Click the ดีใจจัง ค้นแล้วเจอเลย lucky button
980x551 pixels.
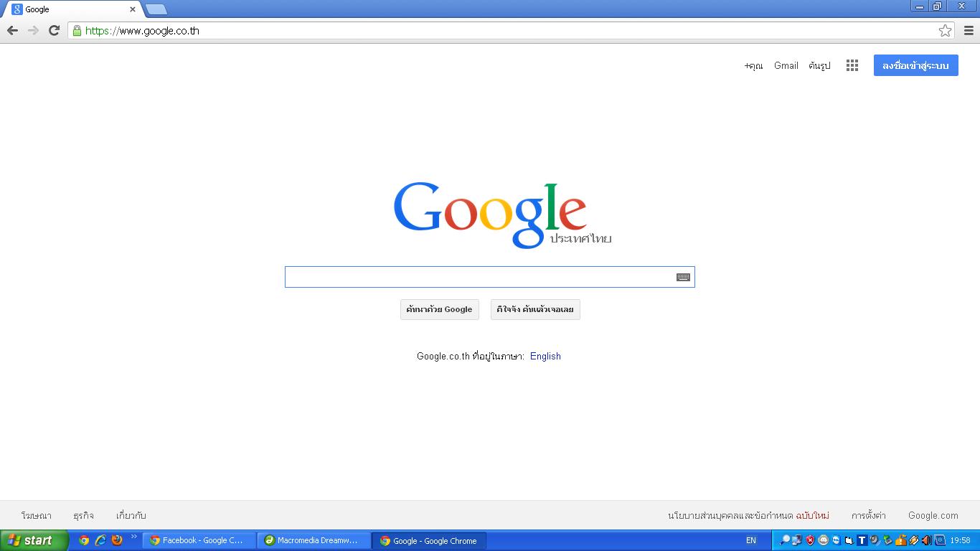tap(535, 309)
